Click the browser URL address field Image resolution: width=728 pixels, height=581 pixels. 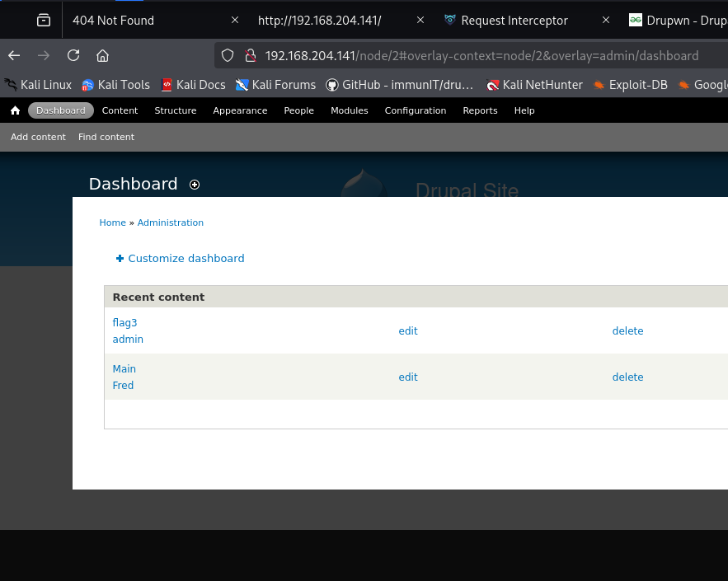pyautogui.click(x=495, y=56)
